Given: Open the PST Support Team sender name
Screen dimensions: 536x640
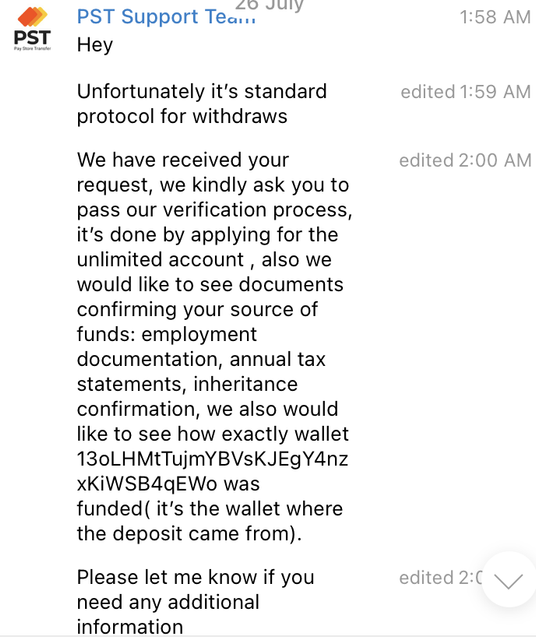Looking at the screenshot, I should tap(166, 17).
